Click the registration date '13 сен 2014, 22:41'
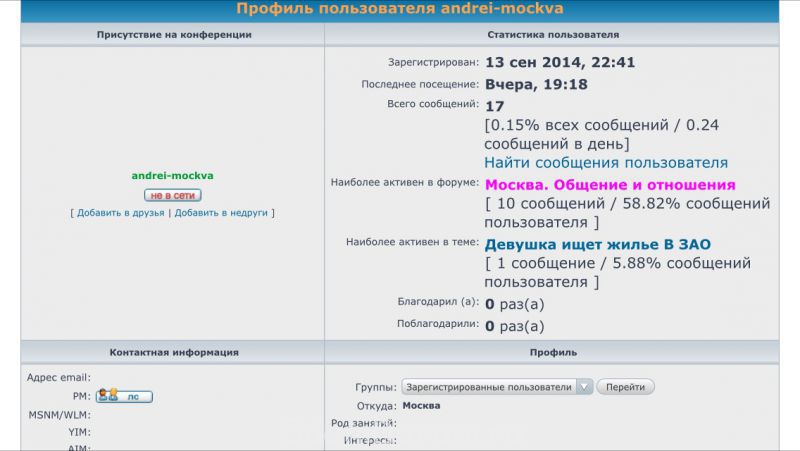The image size is (800, 451). [560, 62]
